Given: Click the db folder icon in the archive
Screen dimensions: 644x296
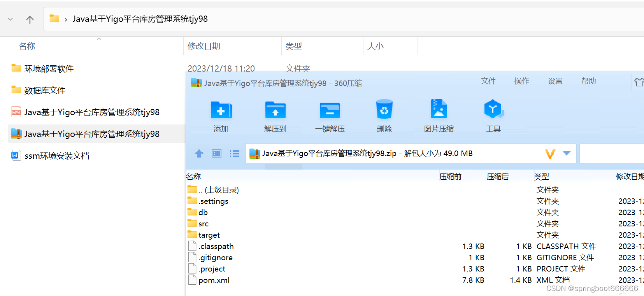Looking at the screenshot, I should click(192, 212).
